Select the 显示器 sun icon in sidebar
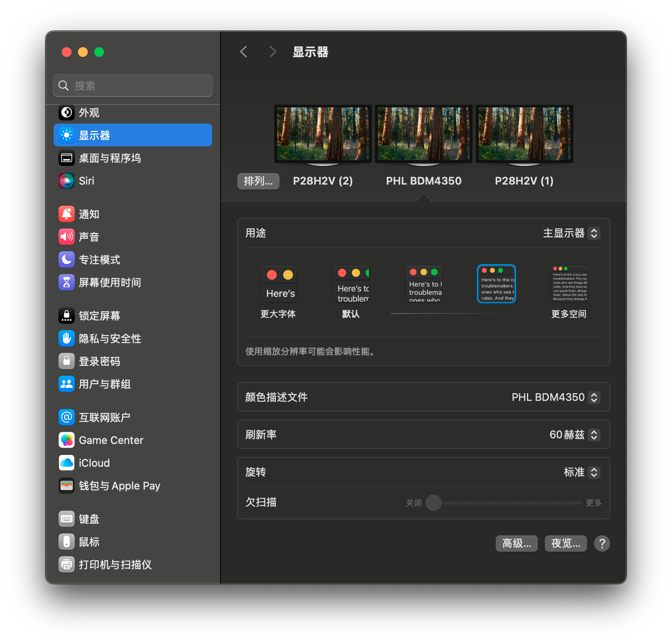 click(x=67, y=135)
